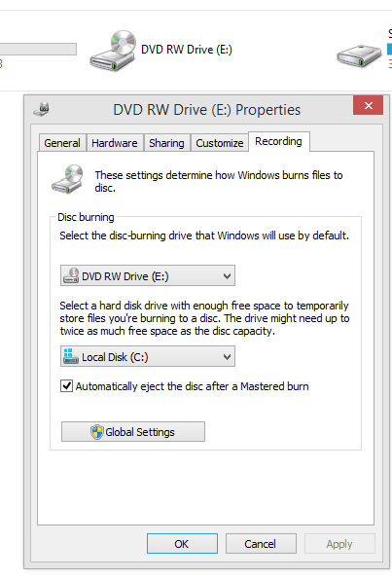Click the Windows disk icon in Local Disk dropdown
The image size is (392, 579).
pos(70,356)
